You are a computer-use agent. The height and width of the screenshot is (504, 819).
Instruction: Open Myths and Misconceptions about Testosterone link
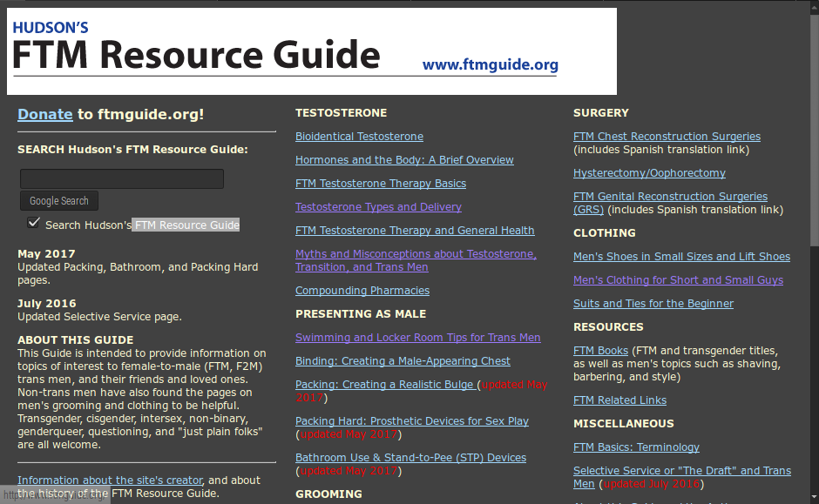(x=416, y=260)
